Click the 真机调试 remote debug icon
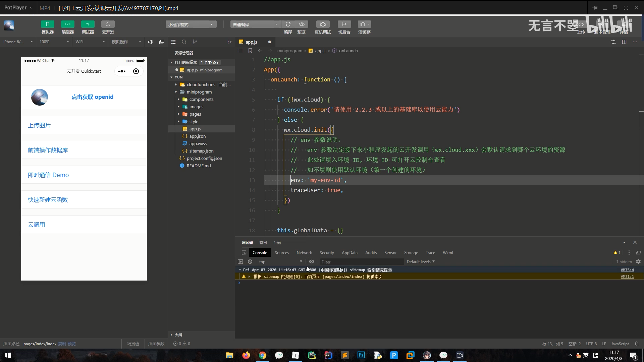Viewport: 644px width, 362px height. pyautogui.click(x=323, y=24)
